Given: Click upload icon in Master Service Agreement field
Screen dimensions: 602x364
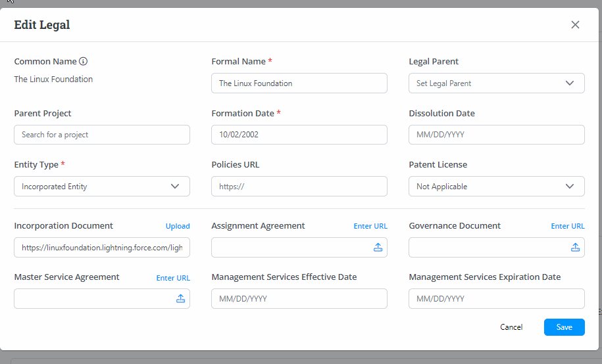Looking at the screenshot, I should point(180,299).
